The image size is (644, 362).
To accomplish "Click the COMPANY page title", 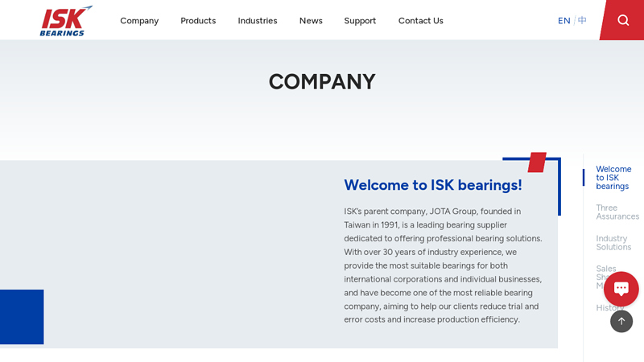I will (x=322, y=82).
